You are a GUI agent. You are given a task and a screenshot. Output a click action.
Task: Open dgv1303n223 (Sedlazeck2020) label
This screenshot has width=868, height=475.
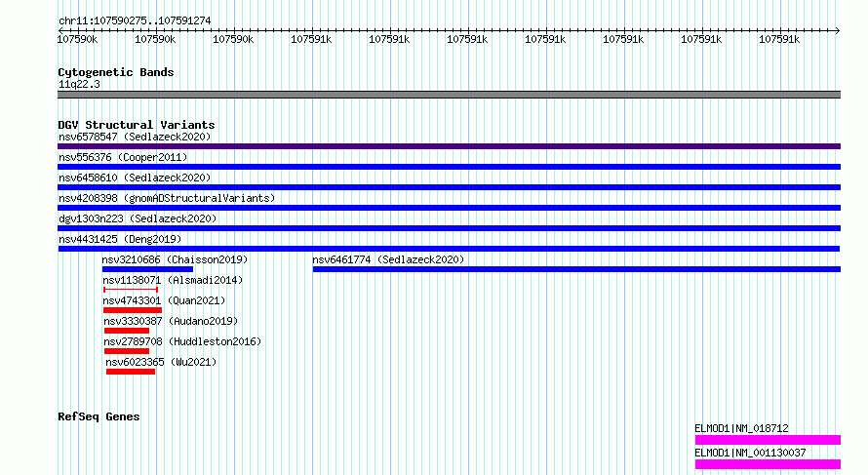click(138, 218)
